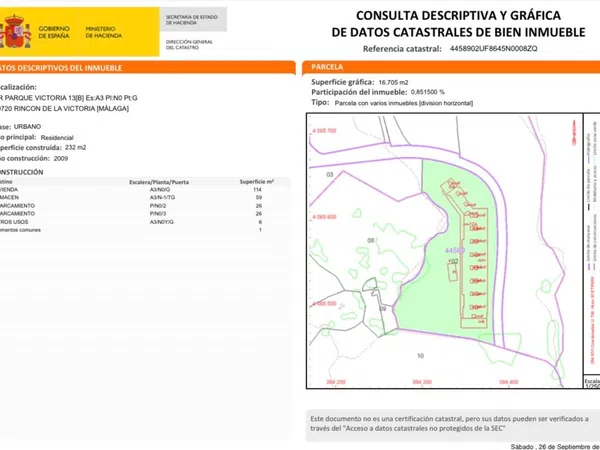Select 'Parcela con varios inmuebles [division horizontal]'

point(404,103)
